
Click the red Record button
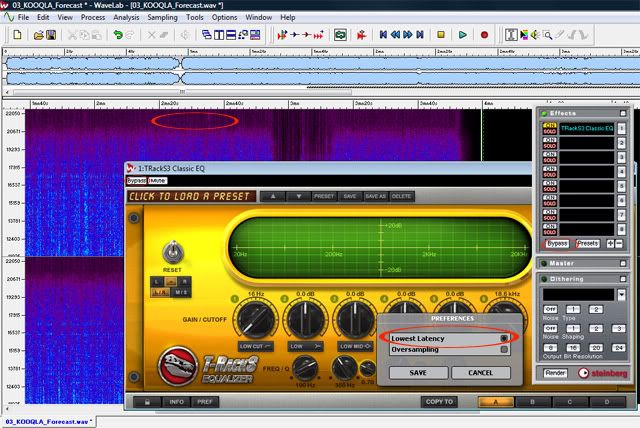click(484, 35)
